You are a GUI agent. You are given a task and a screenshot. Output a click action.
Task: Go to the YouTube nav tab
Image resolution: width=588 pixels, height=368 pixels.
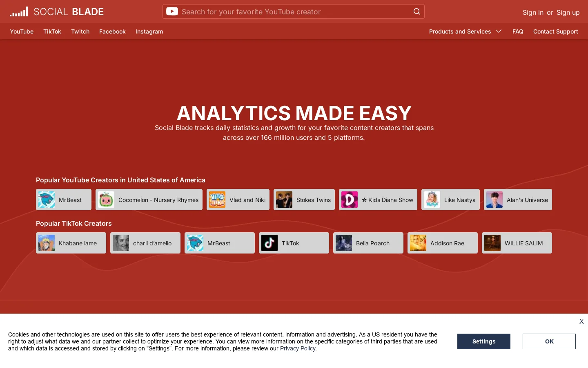point(22,31)
